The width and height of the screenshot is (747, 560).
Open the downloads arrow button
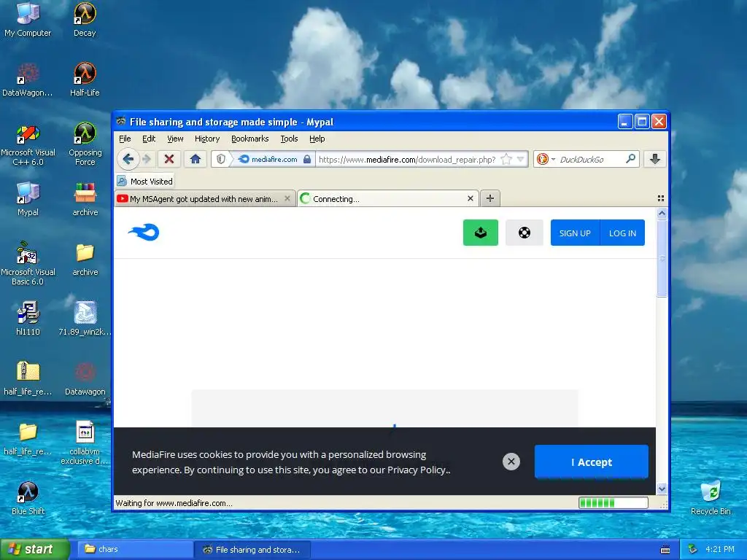(655, 159)
